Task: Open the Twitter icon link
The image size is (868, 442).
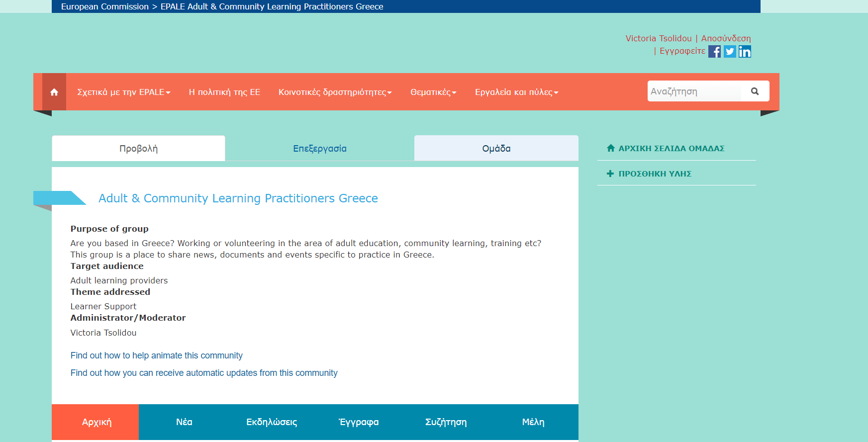Action: tap(730, 52)
